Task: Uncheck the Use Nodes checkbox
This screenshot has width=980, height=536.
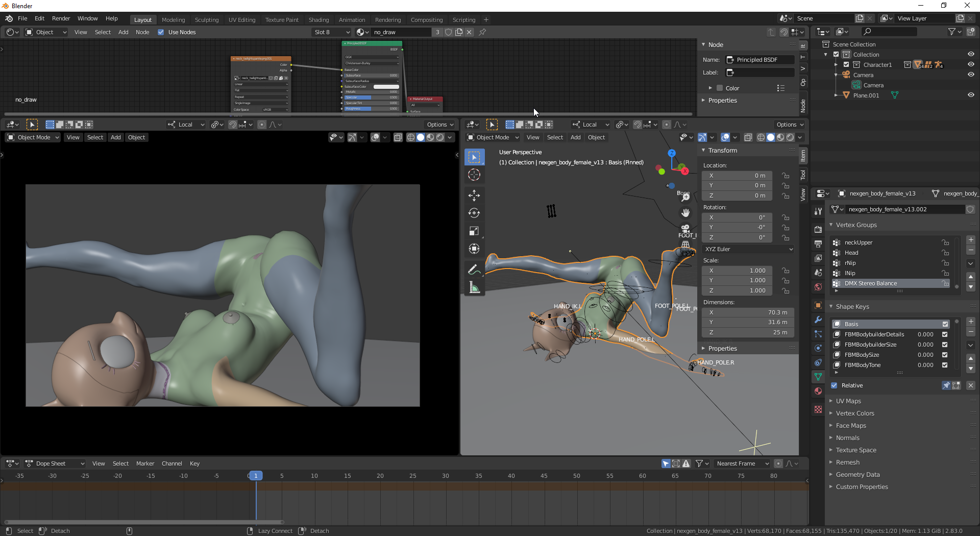Action: coord(161,32)
